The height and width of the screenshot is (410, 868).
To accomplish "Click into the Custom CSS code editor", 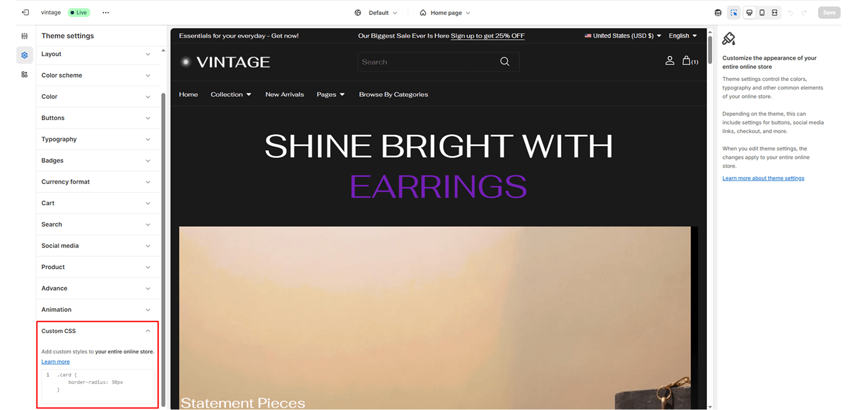I will pos(98,386).
